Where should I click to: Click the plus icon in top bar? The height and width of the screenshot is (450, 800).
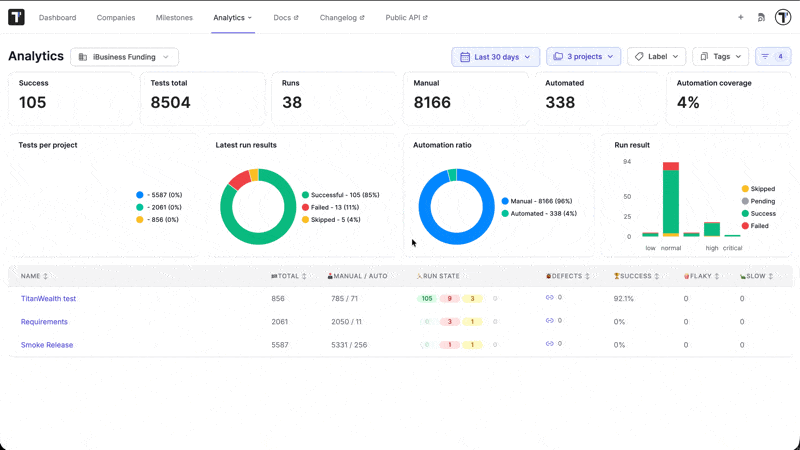pyautogui.click(x=740, y=17)
